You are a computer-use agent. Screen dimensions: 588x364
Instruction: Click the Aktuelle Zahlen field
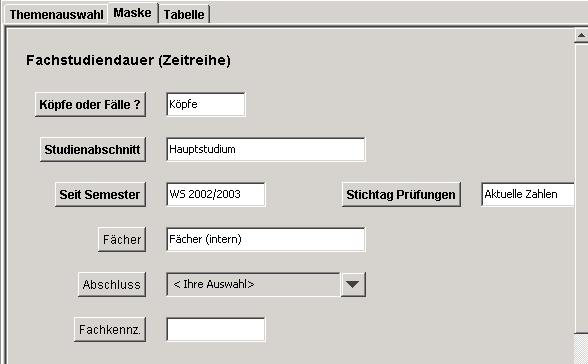click(x=528, y=195)
